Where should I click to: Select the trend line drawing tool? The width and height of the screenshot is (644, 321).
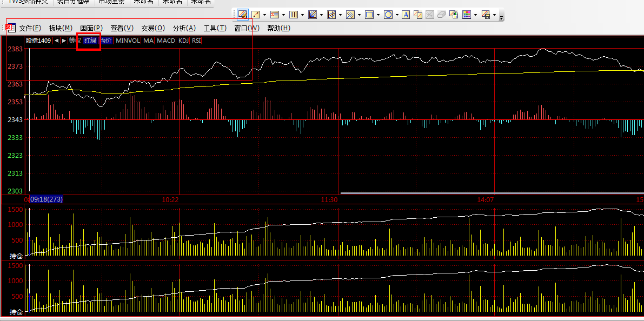coord(256,15)
